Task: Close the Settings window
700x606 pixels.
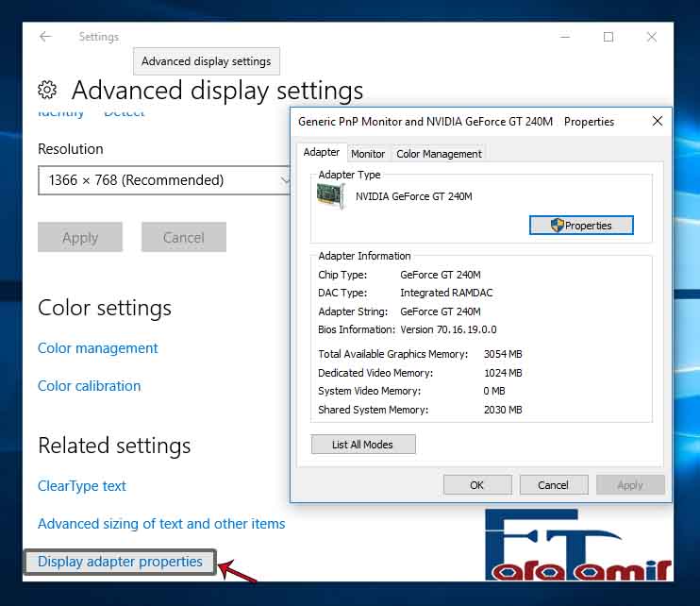Action: tap(652, 37)
